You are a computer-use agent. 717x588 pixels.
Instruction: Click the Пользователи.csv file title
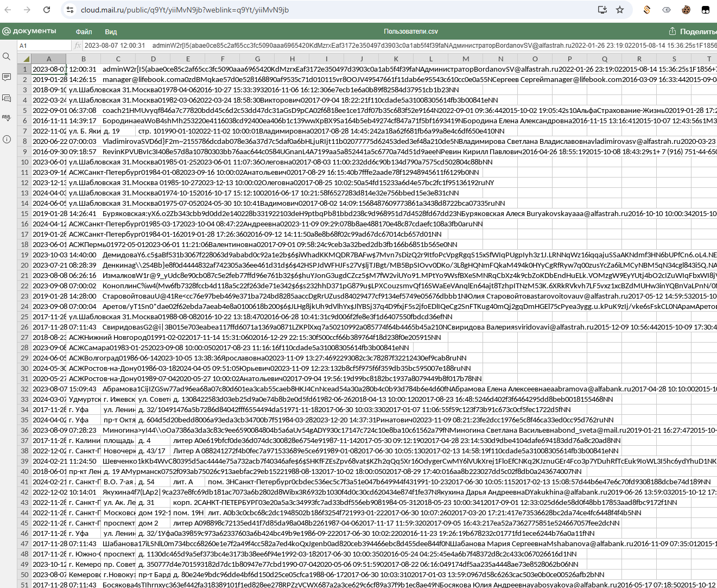pyautogui.click(x=410, y=31)
